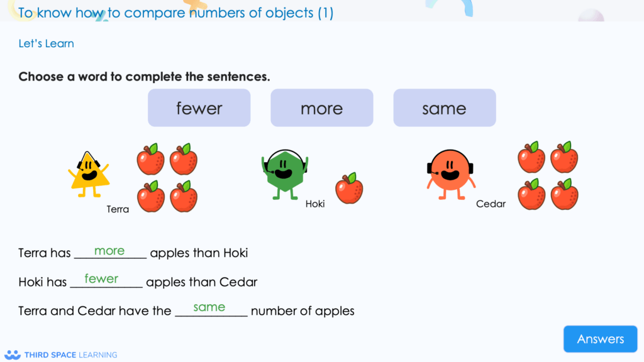Select the 'same' word tile
Screen dimensions: 644x362
pos(444,107)
